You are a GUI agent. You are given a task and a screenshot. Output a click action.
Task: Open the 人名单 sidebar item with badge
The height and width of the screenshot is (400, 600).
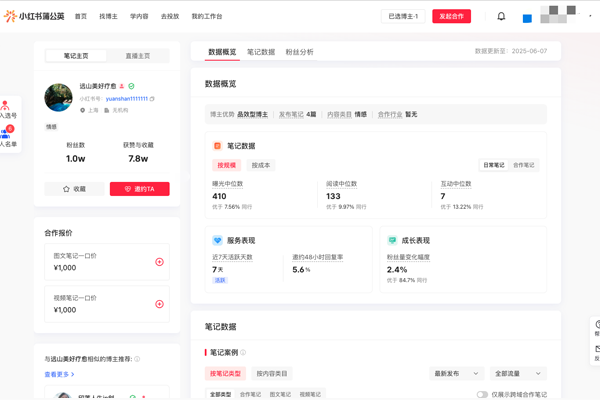click(8, 136)
